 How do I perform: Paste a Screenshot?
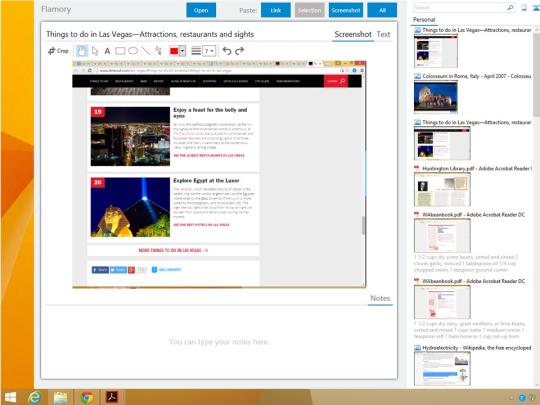click(x=346, y=10)
